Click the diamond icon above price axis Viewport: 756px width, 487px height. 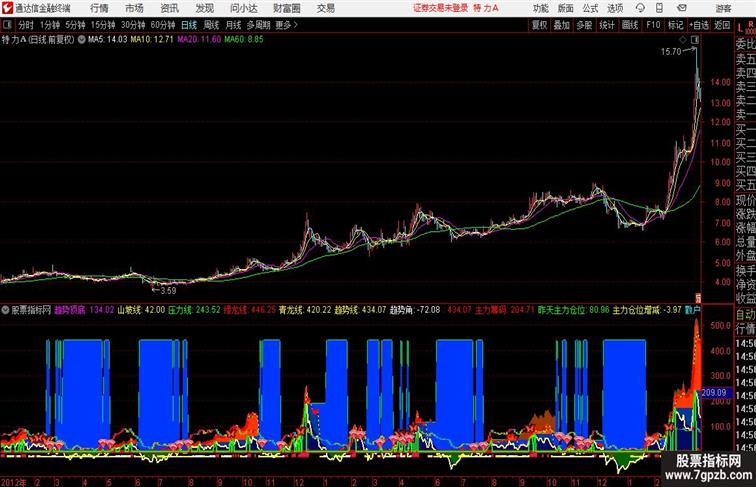683,40
